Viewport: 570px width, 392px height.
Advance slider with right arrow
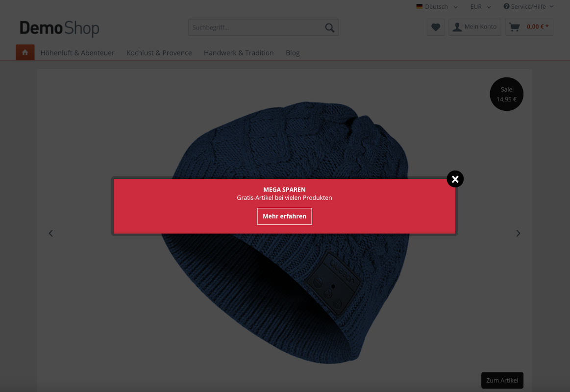click(x=518, y=233)
